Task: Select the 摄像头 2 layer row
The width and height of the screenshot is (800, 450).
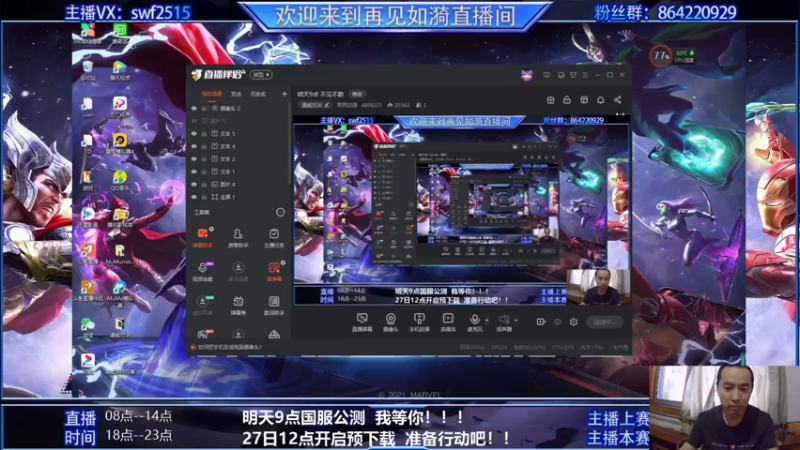Action: coord(238,108)
